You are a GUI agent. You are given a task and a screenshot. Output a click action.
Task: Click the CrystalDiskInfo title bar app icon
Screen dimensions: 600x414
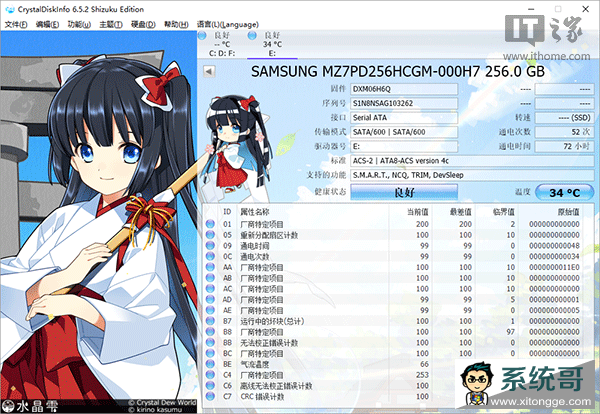pyautogui.click(x=10, y=9)
